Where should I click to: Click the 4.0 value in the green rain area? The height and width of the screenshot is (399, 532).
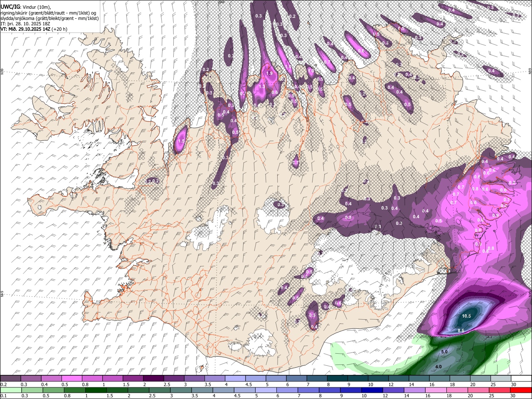438,367
